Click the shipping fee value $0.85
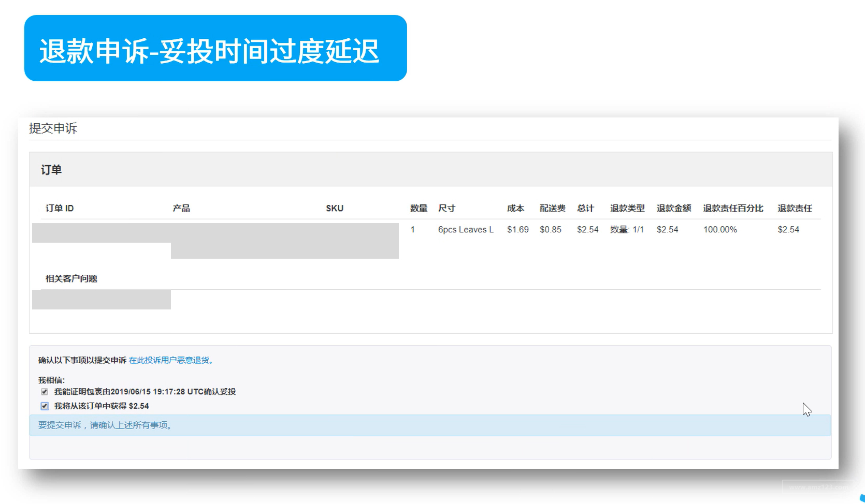 click(x=551, y=229)
